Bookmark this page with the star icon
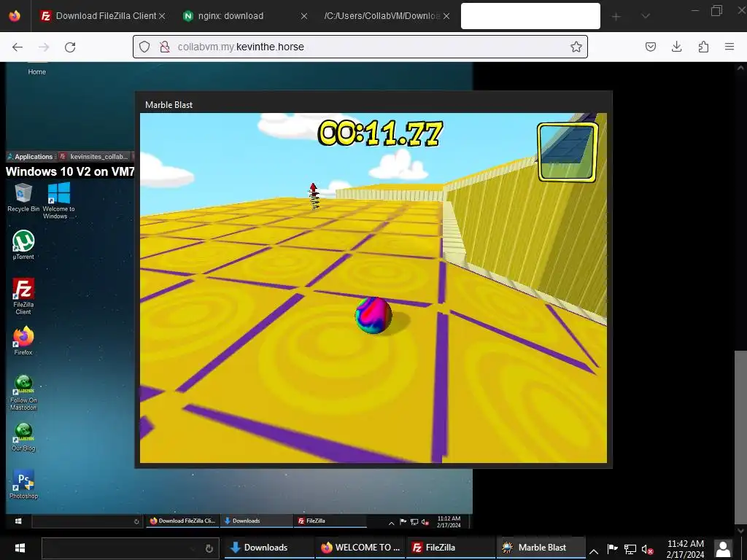This screenshot has height=560, width=747. tap(576, 47)
